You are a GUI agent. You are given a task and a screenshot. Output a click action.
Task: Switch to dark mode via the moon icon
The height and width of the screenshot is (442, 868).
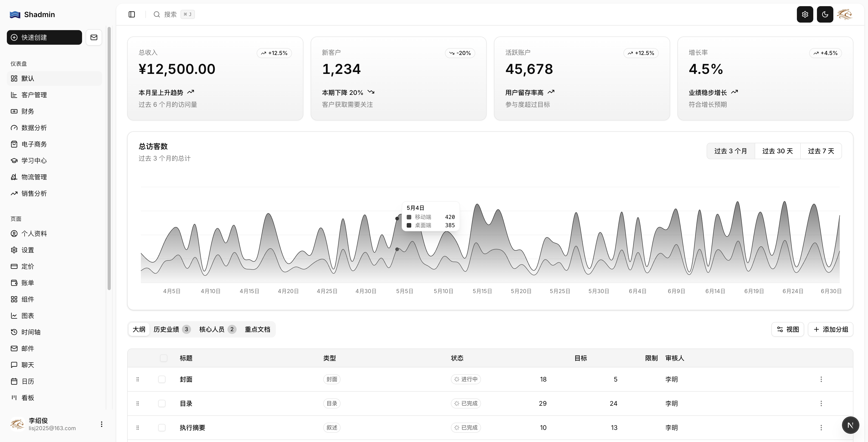point(824,15)
